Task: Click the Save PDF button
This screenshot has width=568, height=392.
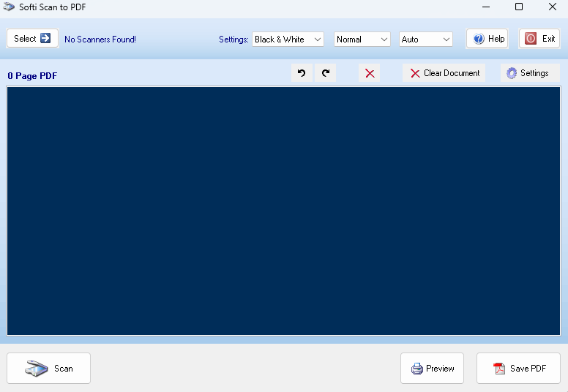Action: (x=518, y=369)
